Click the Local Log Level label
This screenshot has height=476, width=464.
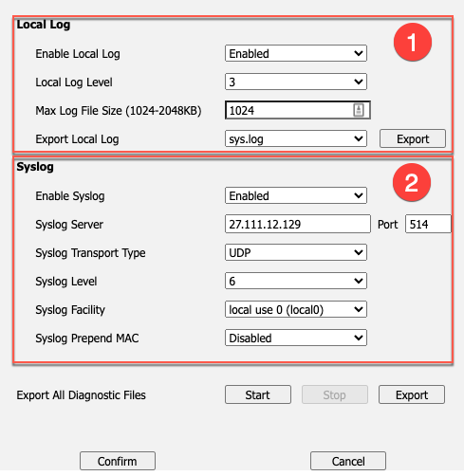pyautogui.click(x=74, y=82)
